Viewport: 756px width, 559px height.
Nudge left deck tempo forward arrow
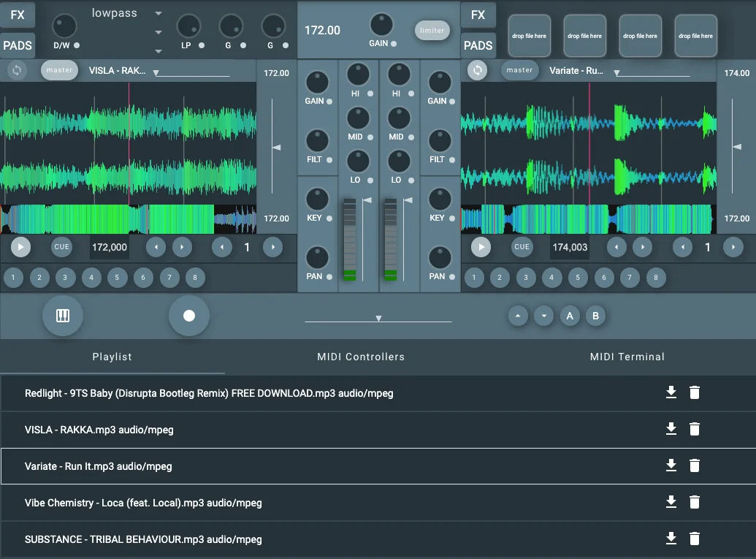182,247
